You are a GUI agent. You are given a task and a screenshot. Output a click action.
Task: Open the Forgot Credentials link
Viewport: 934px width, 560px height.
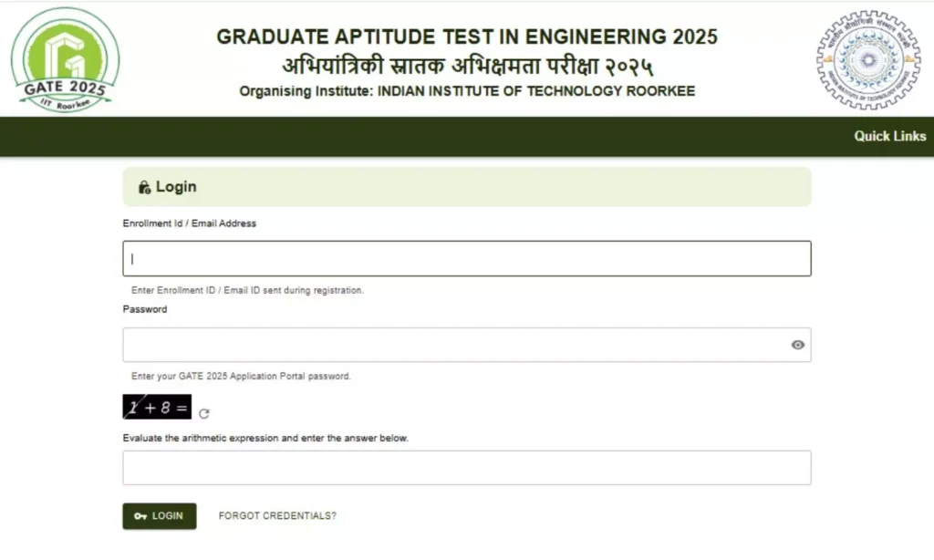tap(277, 516)
